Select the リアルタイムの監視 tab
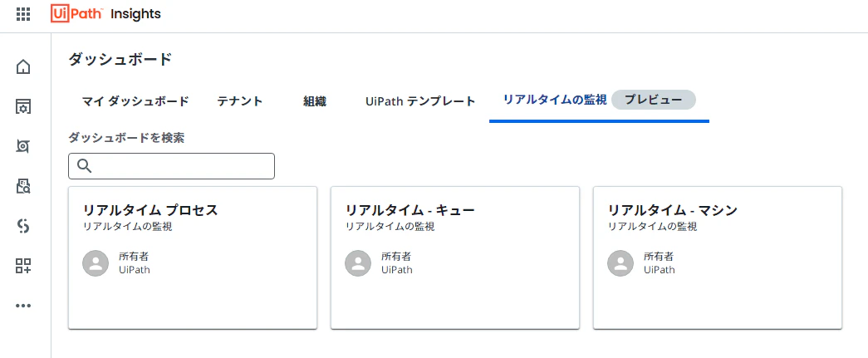 pyautogui.click(x=555, y=101)
